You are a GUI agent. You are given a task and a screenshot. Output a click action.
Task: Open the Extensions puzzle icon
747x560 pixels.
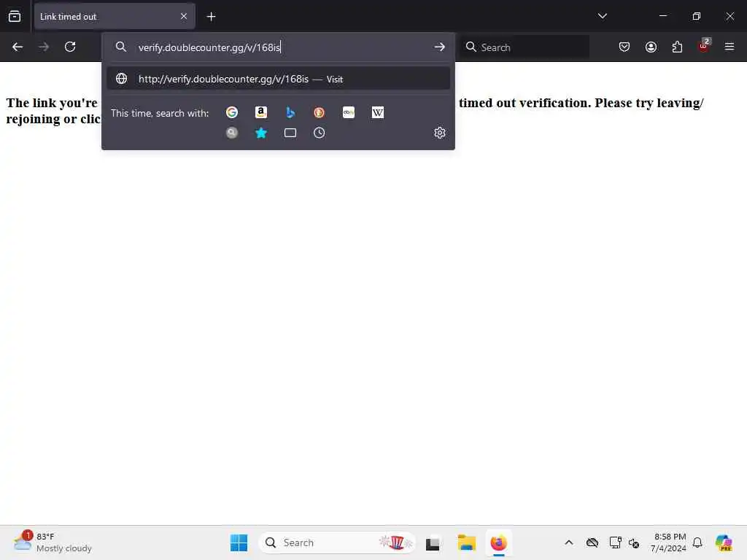tap(677, 47)
